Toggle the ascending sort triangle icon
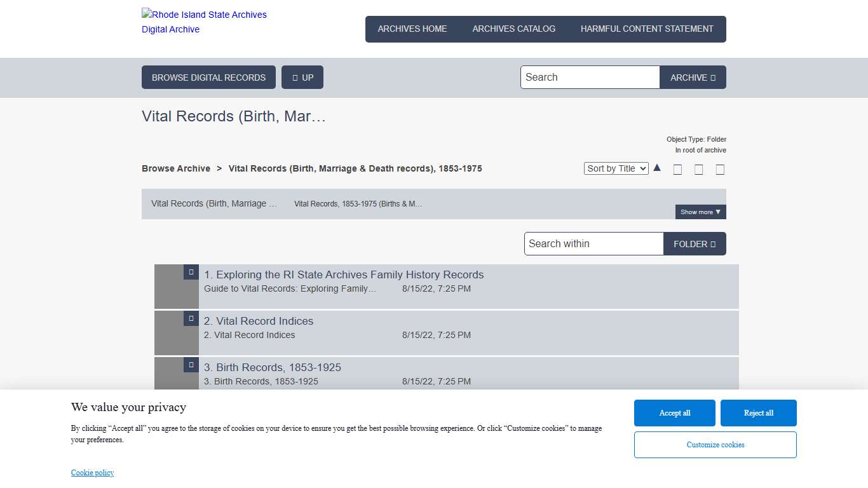868x488 pixels. tap(657, 167)
